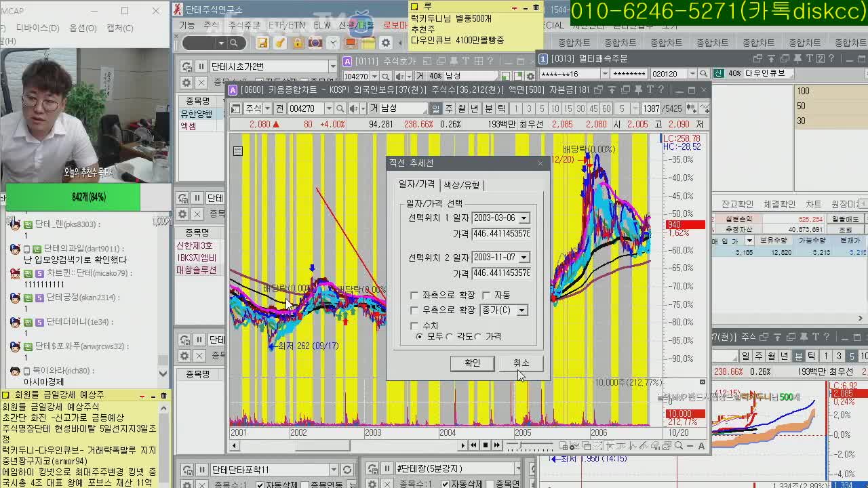Screen dimensions: 868x488
Task: Click the zoom magnifier in chart bottom toolbar
Action: pyautogui.click(x=679, y=445)
